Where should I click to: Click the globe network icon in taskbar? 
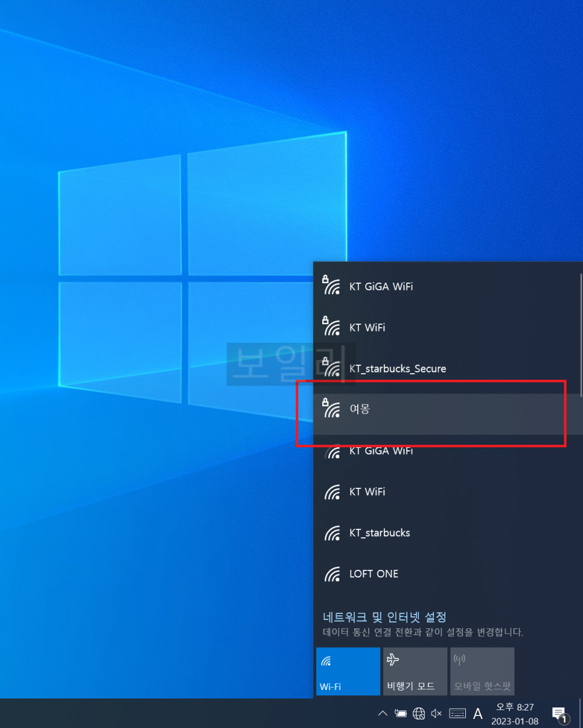pos(419,714)
